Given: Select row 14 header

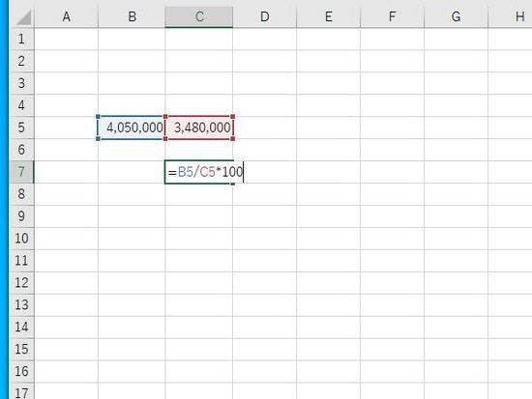Looking at the screenshot, I should point(21,328).
